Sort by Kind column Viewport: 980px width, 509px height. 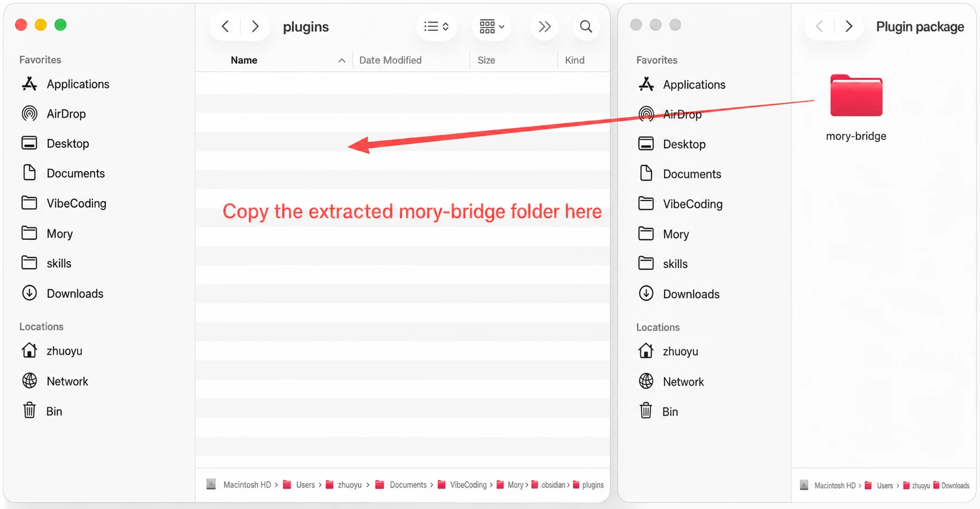click(x=574, y=60)
